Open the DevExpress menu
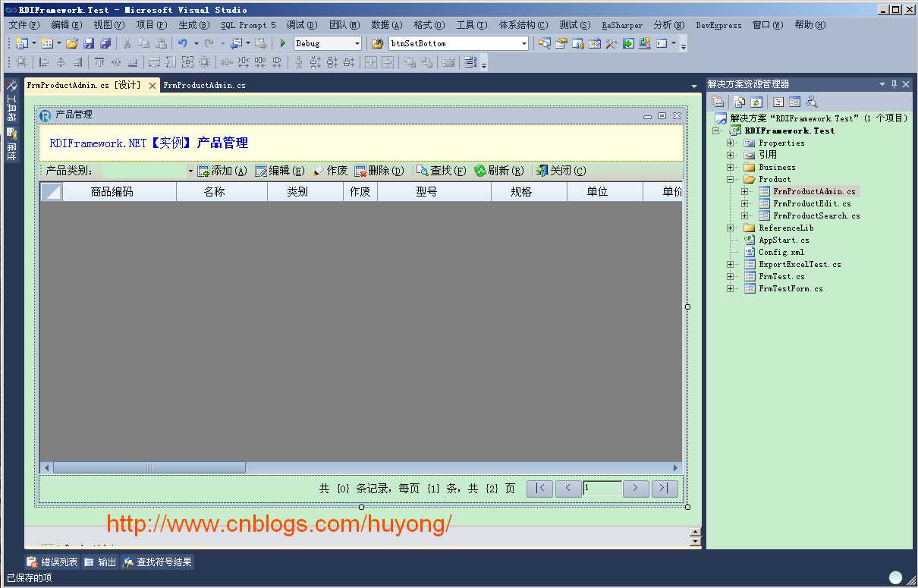The width and height of the screenshot is (918, 588). click(718, 25)
